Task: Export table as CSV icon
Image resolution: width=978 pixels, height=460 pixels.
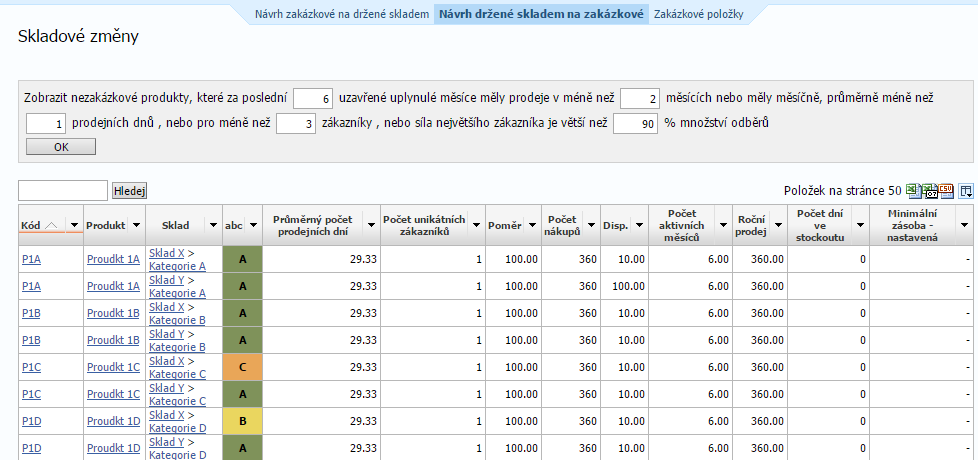Action: pos(946,190)
